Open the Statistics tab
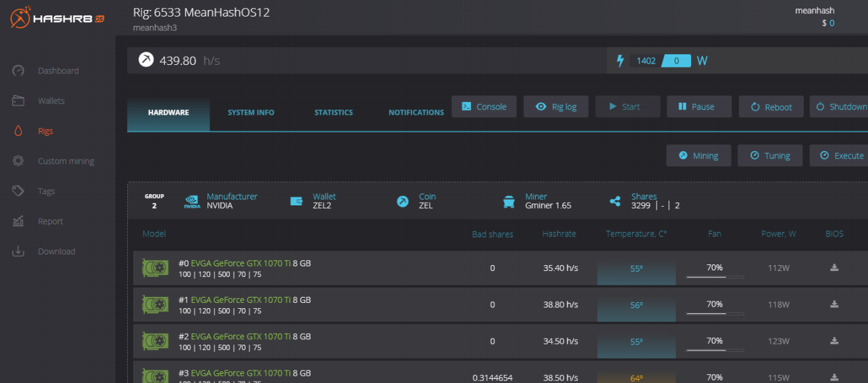Image resolution: width=868 pixels, height=383 pixels. tap(333, 113)
